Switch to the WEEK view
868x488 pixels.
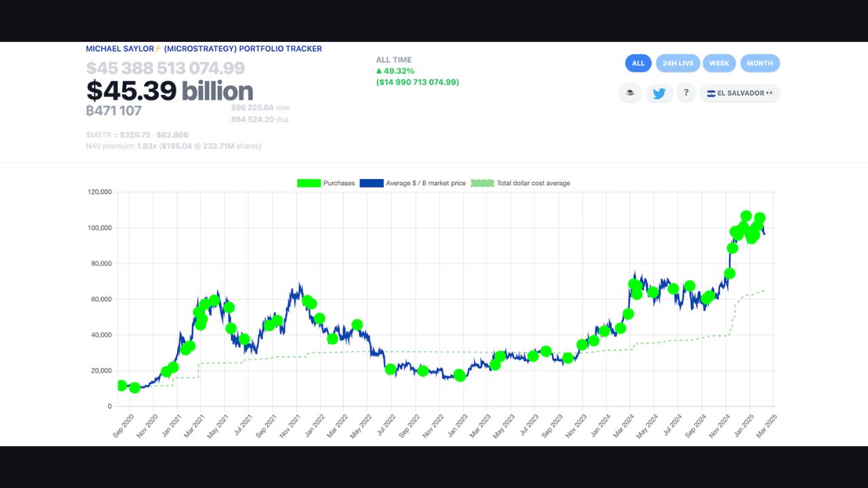click(719, 63)
